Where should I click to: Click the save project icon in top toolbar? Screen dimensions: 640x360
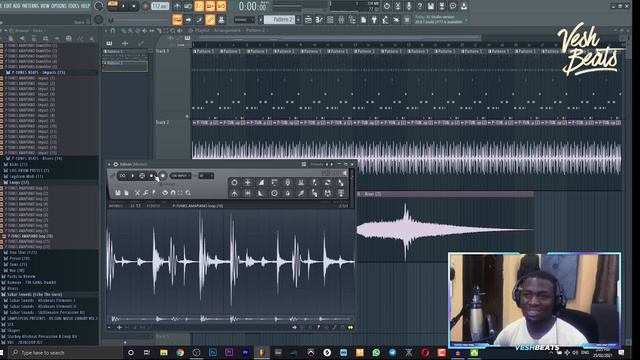click(431, 6)
